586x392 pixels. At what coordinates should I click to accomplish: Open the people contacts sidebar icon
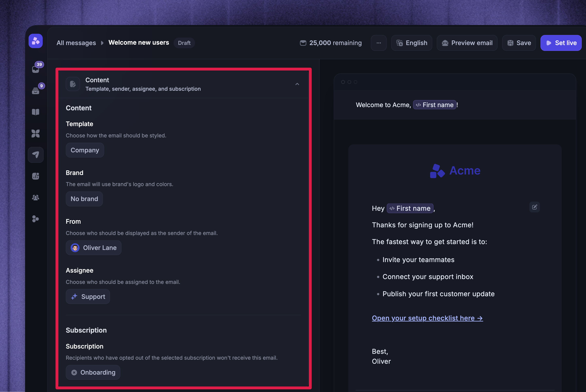pyautogui.click(x=36, y=197)
